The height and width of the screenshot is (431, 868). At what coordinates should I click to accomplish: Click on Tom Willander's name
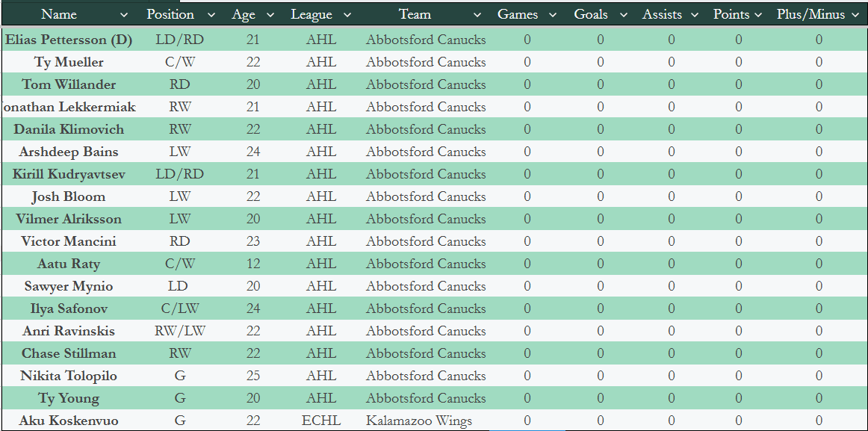pyautogui.click(x=69, y=84)
